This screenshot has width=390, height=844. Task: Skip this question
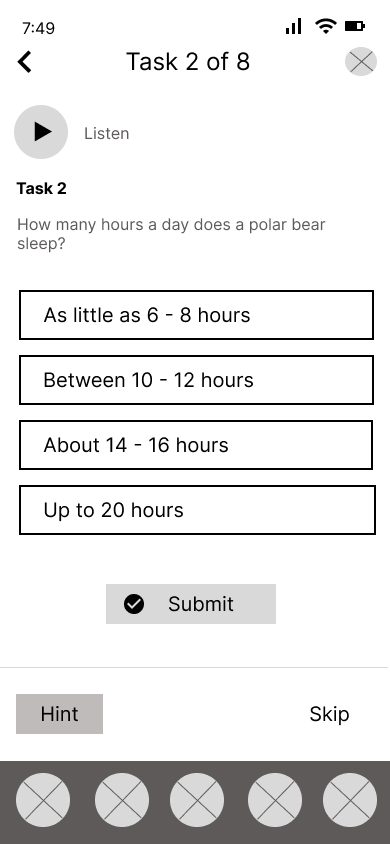pyautogui.click(x=329, y=714)
